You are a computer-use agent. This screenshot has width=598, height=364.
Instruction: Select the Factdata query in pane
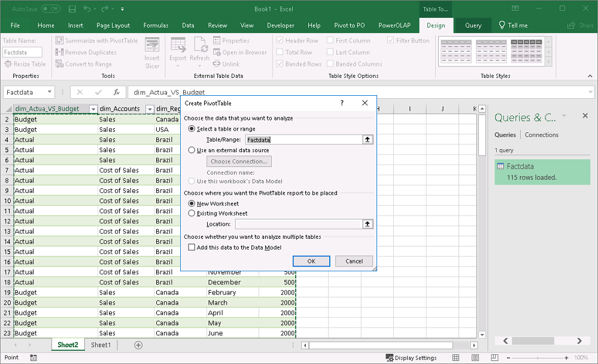pos(542,172)
